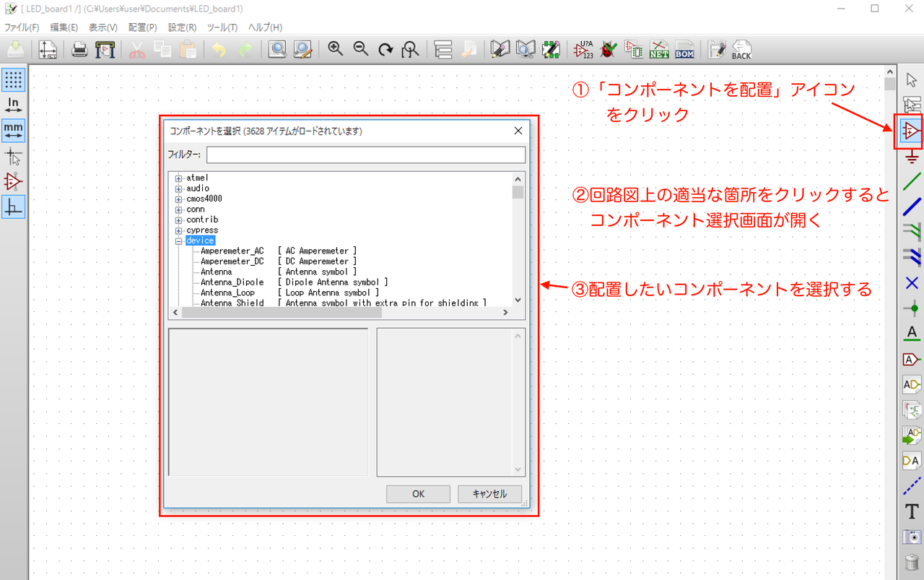Open the ツール menu
This screenshot has height=580, width=924.
point(221,27)
